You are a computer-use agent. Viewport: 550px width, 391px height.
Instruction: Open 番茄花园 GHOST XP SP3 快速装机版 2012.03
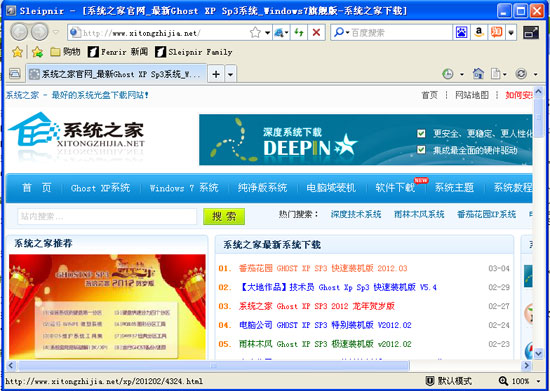(x=323, y=268)
